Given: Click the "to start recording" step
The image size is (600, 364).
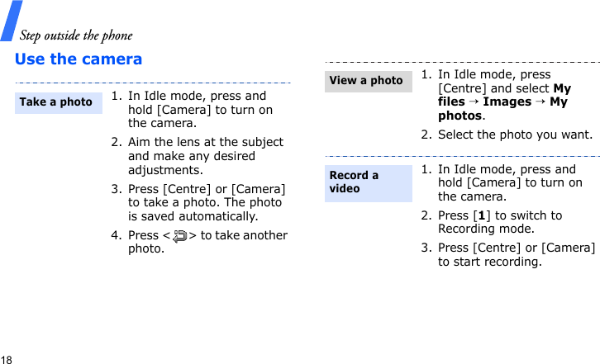Looking at the screenshot, I should (x=516, y=255).
